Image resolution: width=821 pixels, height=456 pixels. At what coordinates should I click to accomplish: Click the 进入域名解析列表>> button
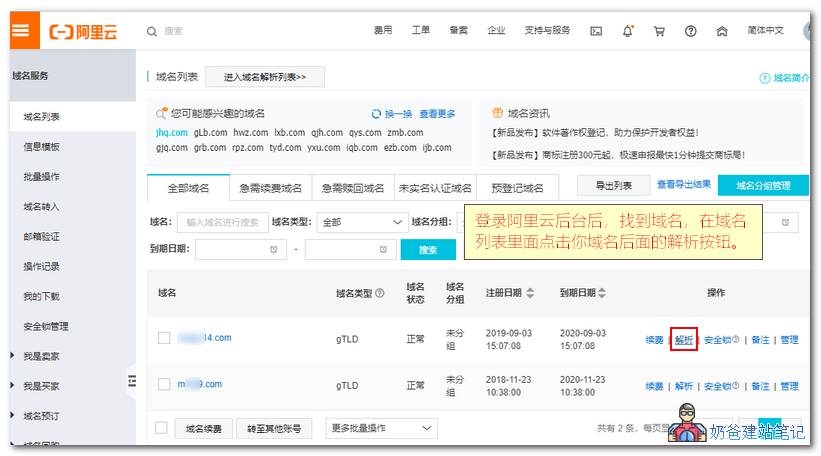click(265, 77)
